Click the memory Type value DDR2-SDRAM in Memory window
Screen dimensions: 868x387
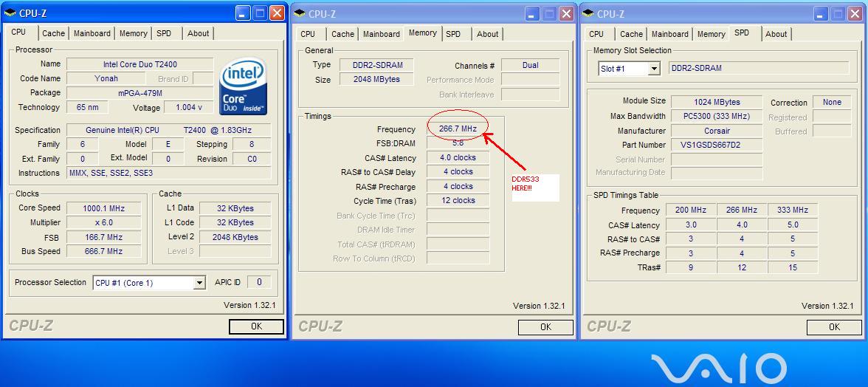click(377, 65)
